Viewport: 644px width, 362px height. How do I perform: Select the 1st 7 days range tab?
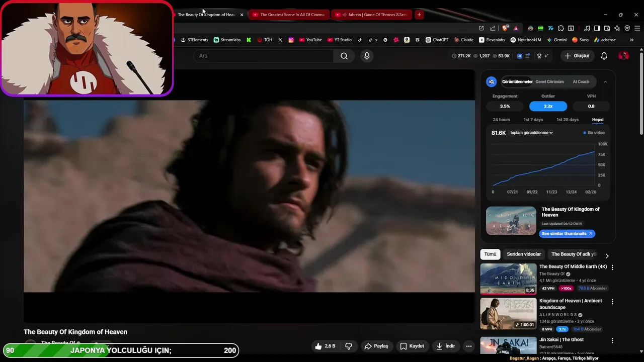pos(533,120)
